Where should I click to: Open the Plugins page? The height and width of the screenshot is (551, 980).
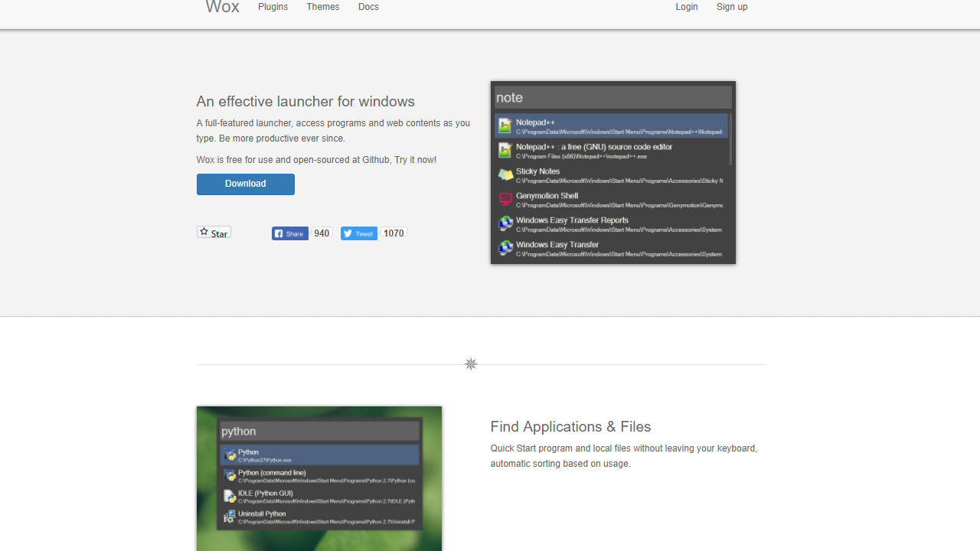point(273,7)
